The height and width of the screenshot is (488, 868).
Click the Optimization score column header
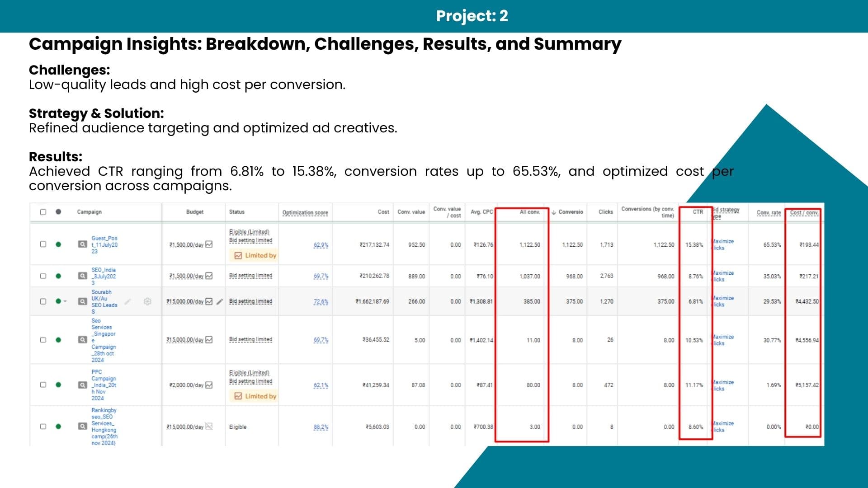[x=305, y=212]
